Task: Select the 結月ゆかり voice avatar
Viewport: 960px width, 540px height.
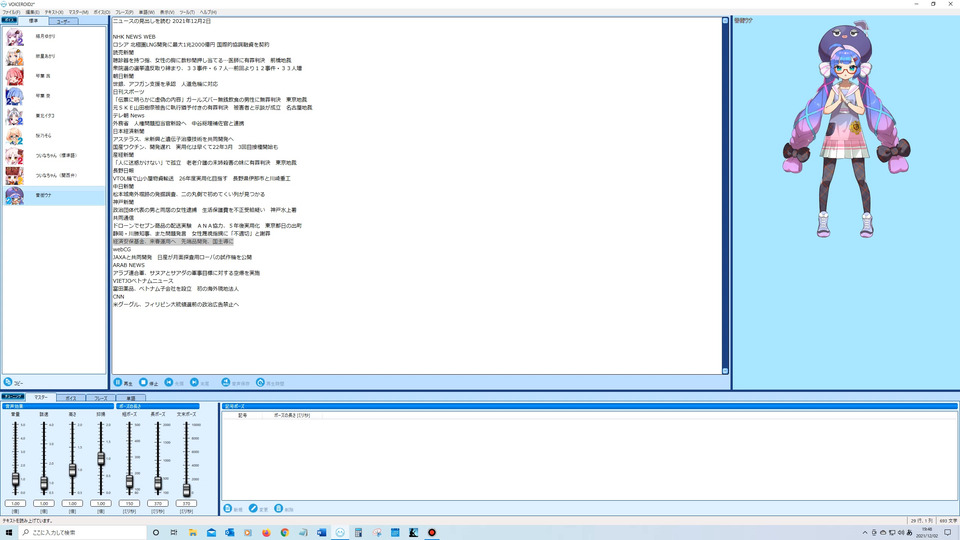Action: (15, 37)
